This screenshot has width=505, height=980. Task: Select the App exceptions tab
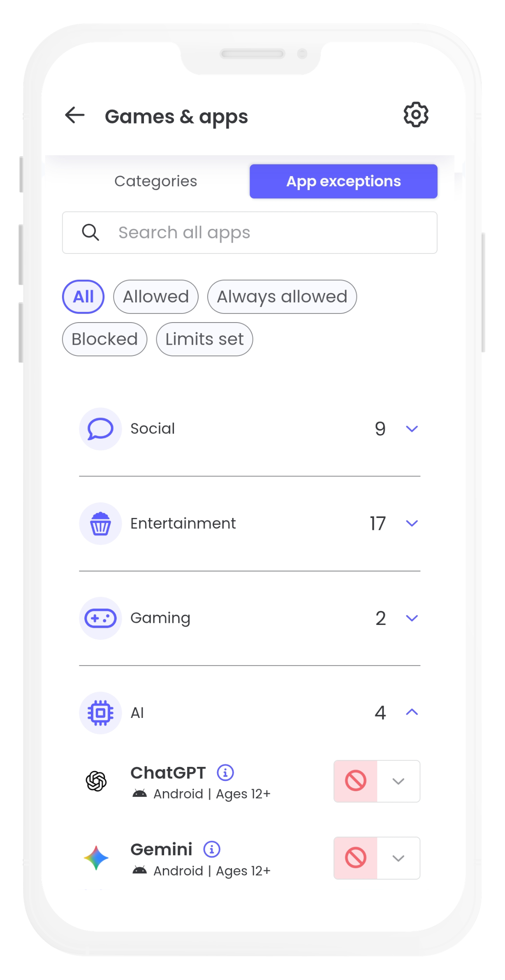(x=343, y=181)
